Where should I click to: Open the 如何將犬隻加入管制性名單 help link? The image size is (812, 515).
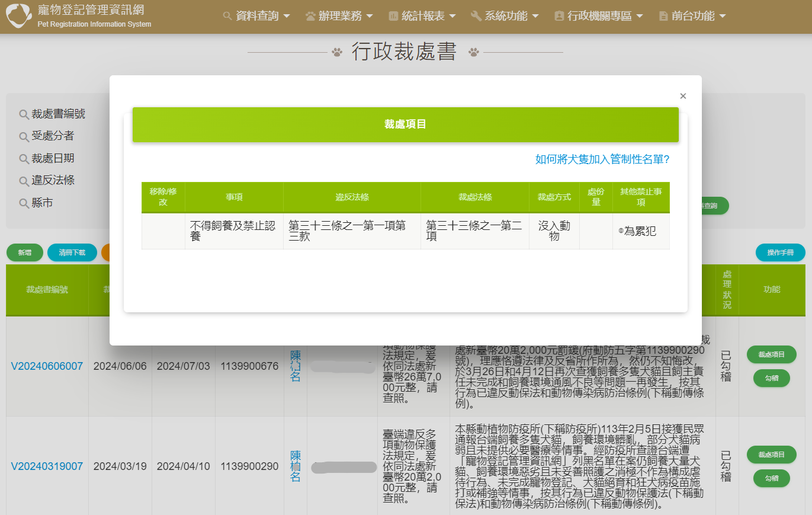[602, 159]
